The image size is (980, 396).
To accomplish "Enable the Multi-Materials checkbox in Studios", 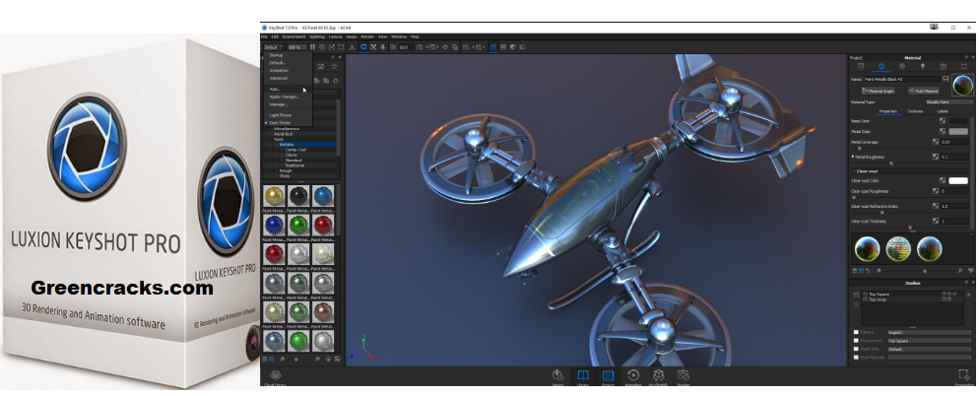I will [856, 358].
